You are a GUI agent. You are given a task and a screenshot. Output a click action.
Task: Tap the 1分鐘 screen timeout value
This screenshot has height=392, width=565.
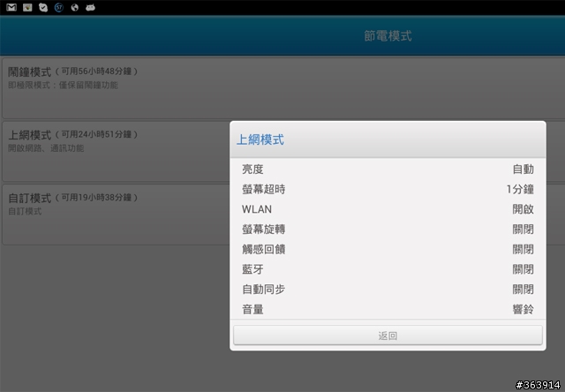pyautogui.click(x=520, y=189)
